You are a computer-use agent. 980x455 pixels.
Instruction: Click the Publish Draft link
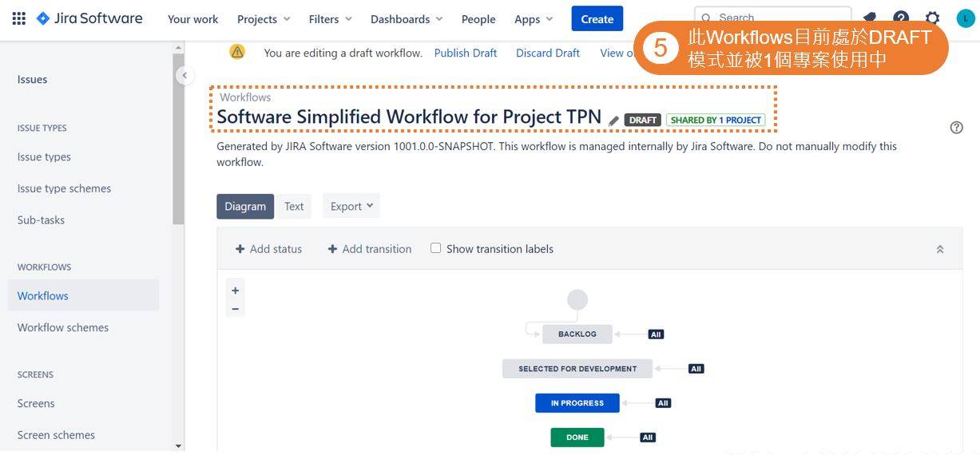pos(466,53)
